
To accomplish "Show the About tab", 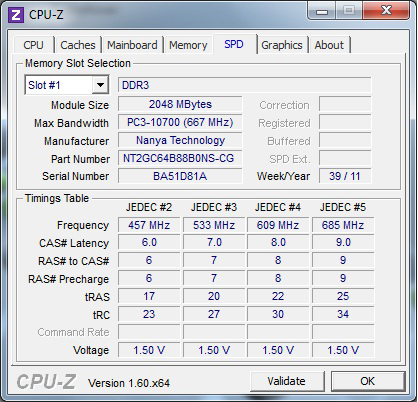I will coord(329,45).
